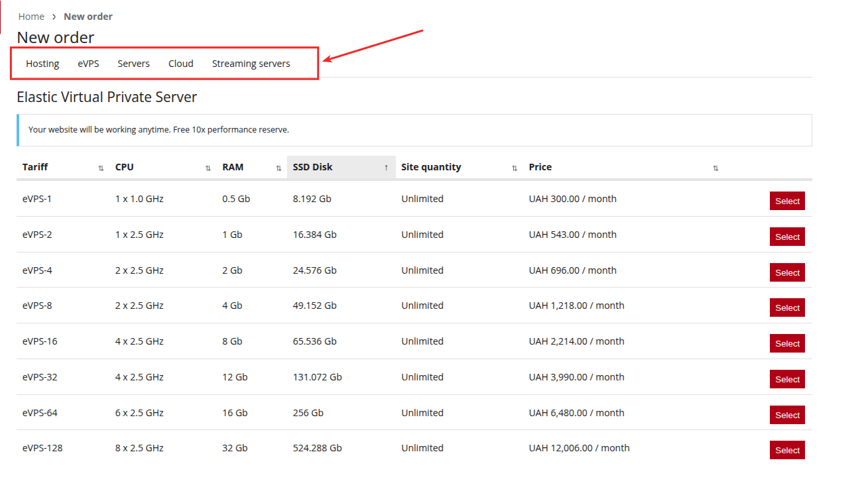This screenshot has height=503, width=868.
Task: Sort by Site quantity sort icon
Action: [x=515, y=168]
